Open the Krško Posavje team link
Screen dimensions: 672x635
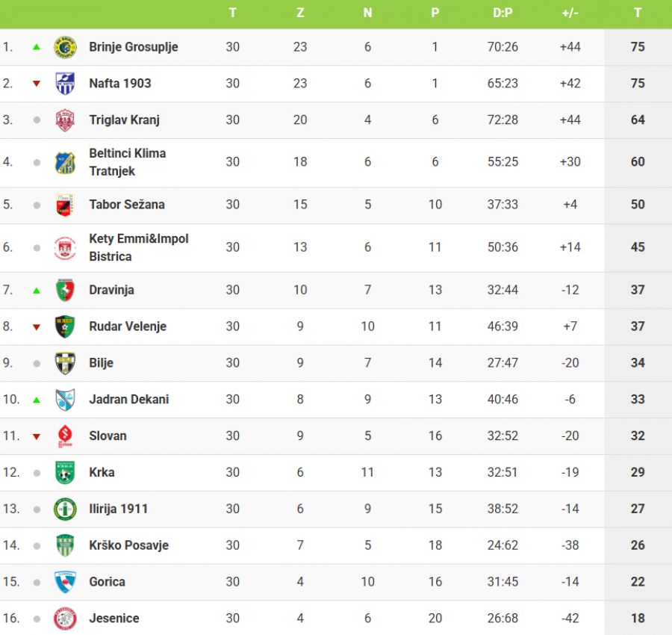128,545
